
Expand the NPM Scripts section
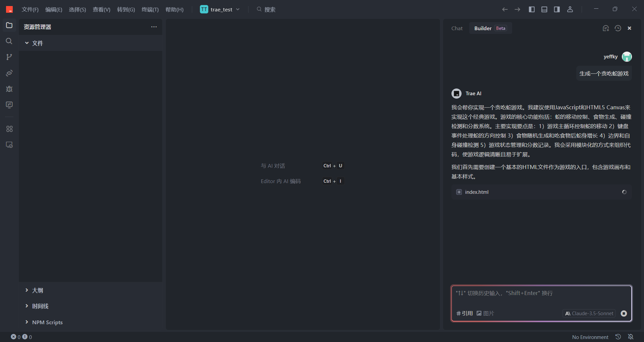tap(91, 322)
